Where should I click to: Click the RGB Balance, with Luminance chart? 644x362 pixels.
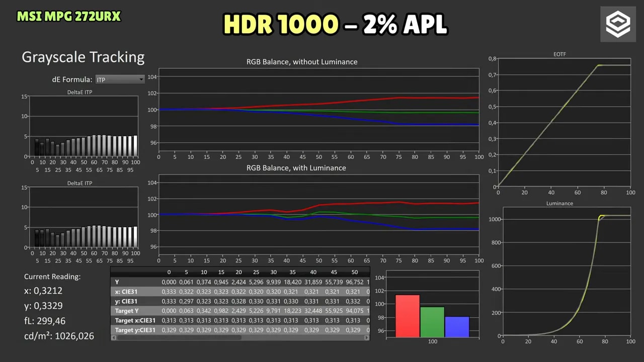pos(318,215)
